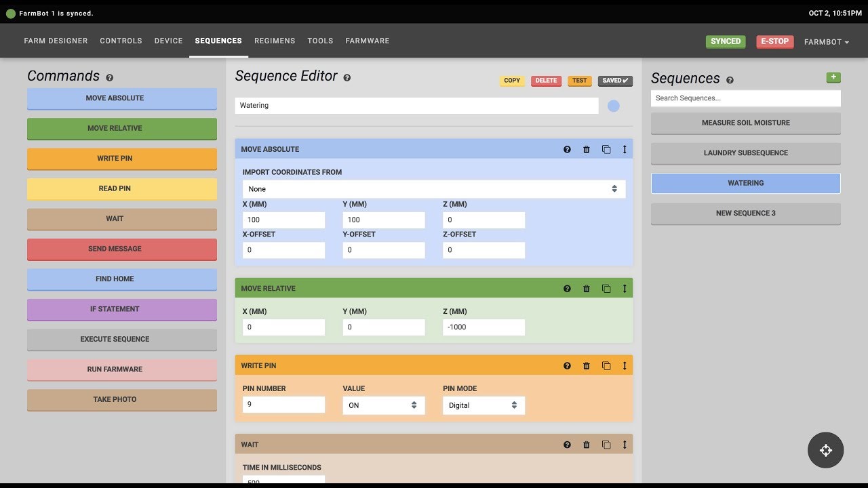Delete the Move Relative step
The image size is (868, 488).
(587, 288)
